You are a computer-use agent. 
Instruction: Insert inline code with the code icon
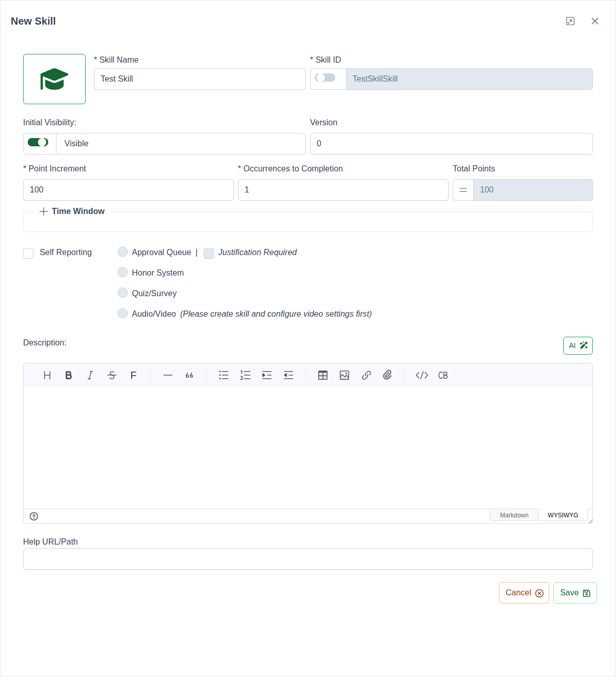422,375
